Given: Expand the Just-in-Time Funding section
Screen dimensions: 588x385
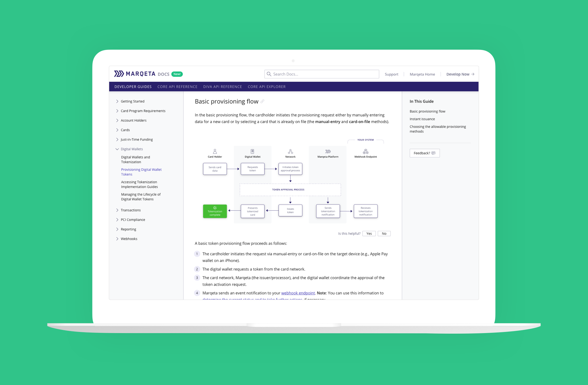Looking at the screenshot, I should pos(117,139).
